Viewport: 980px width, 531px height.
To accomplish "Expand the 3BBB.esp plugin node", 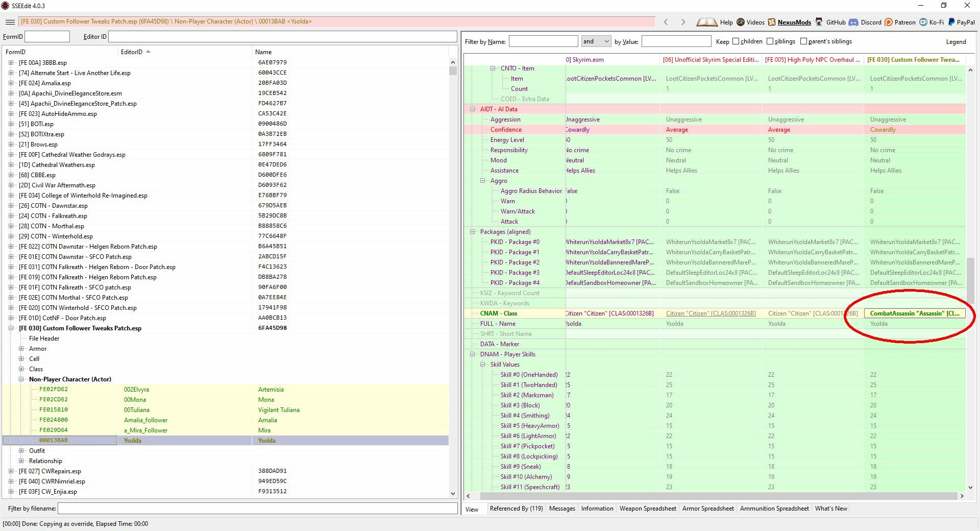I will coord(11,62).
